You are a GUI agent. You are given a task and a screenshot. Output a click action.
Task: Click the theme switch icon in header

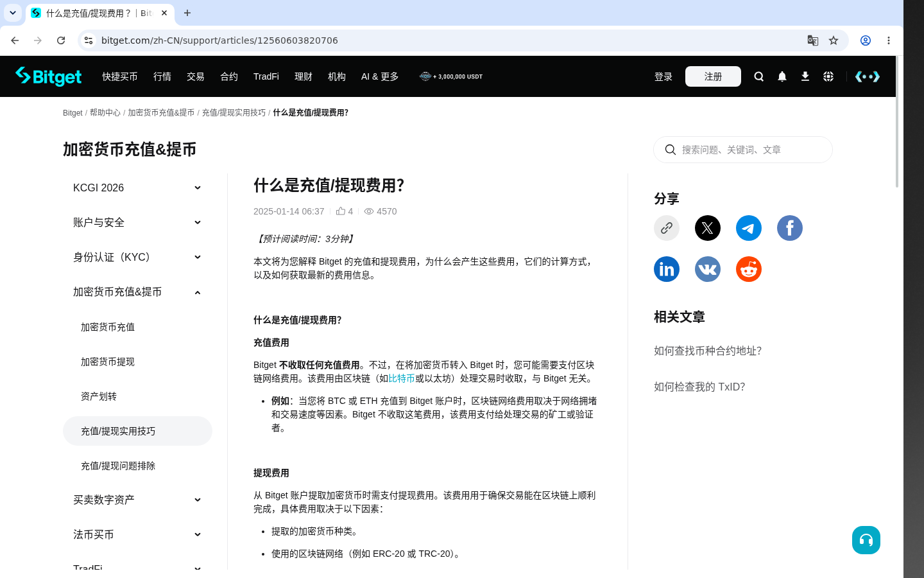[x=868, y=76]
